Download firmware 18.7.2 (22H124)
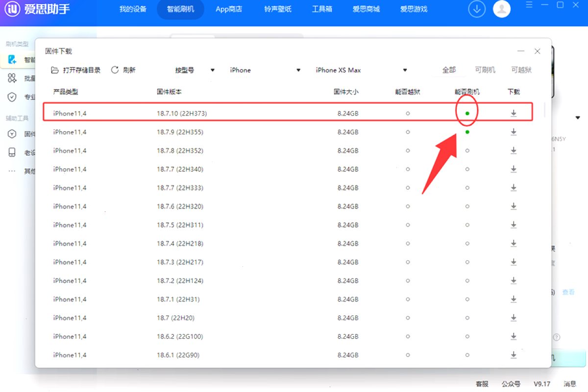The height and width of the screenshot is (392, 588). click(514, 281)
